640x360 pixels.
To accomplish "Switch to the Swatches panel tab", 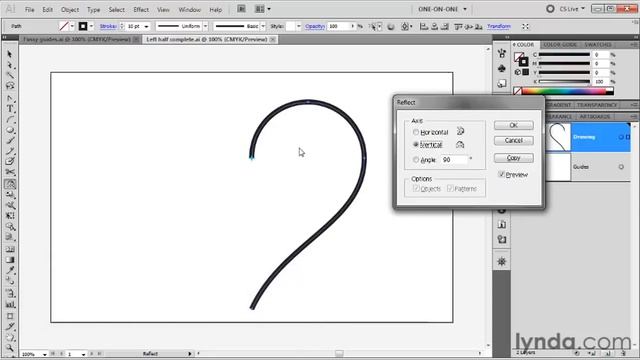I will click(x=598, y=44).
